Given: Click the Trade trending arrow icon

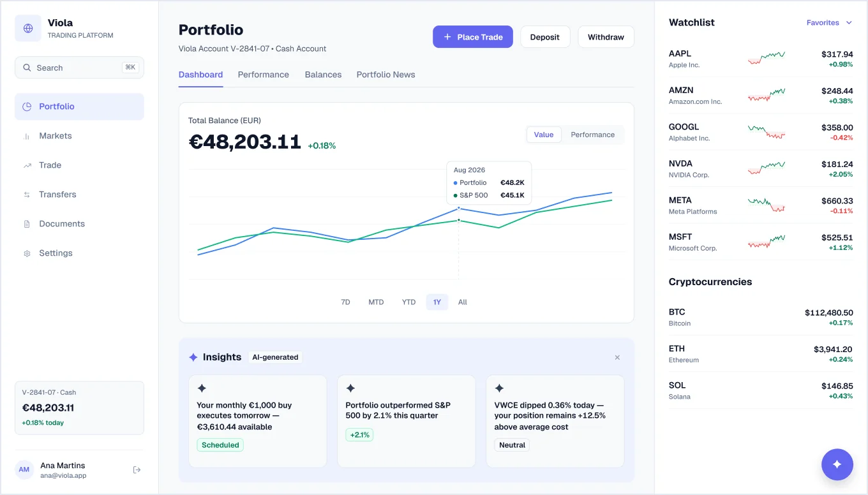Looking at the screenshot, I should tap(27, 165).
